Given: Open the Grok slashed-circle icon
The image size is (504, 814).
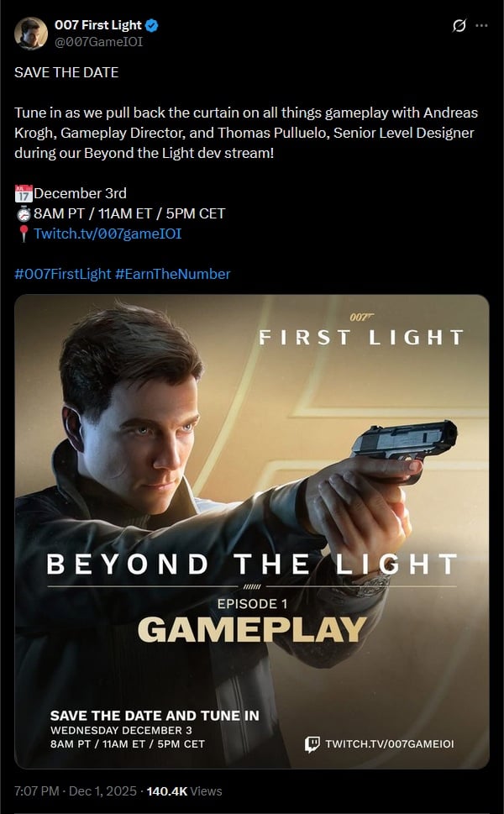Looking at the screenshot, I should point(459,25).
